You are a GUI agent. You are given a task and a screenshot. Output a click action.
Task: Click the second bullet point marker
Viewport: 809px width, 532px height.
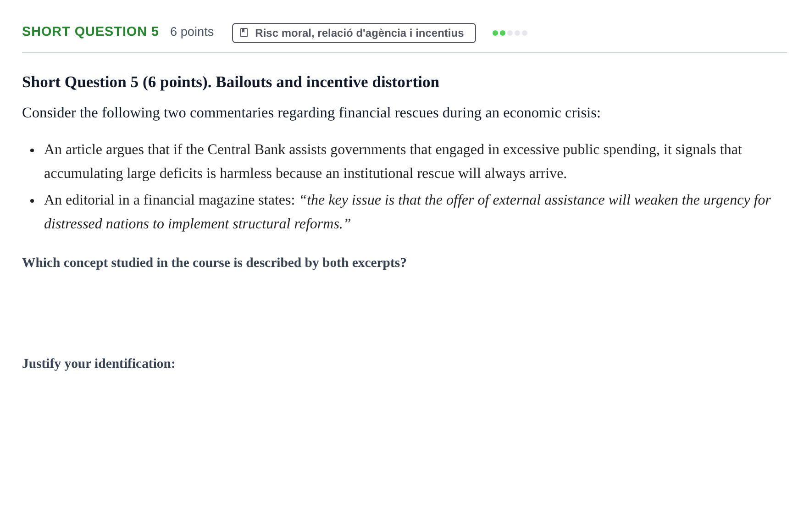[x=32, y=201]
